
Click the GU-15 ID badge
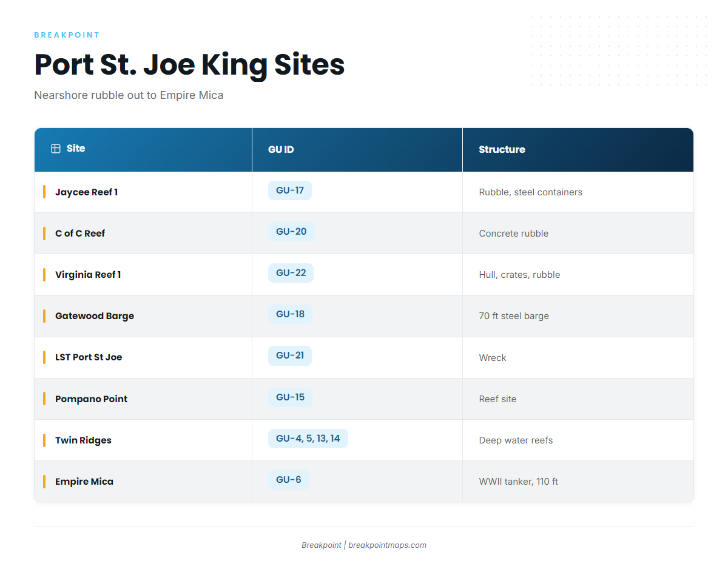pyautogui.click(x=291, y=397)
